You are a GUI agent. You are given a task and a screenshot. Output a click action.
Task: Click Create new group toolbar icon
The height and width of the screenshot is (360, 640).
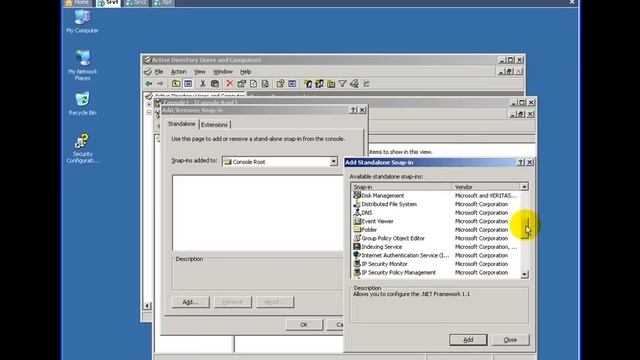319,84
